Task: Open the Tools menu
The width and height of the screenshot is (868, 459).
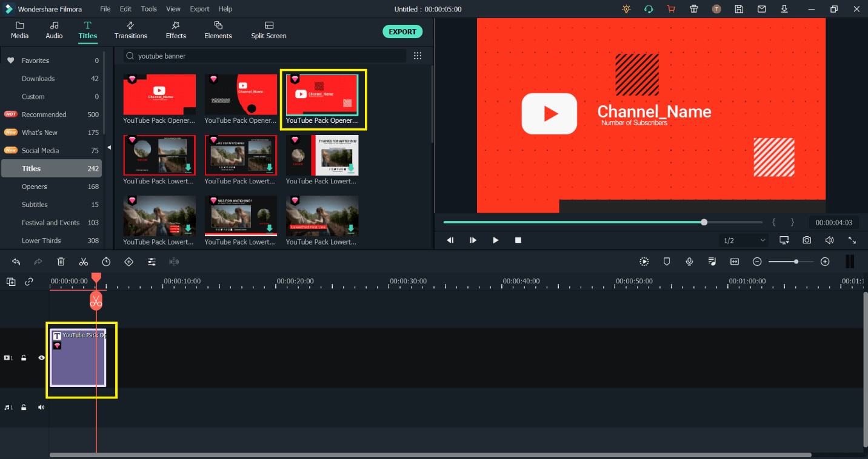Action: tap(149, 9)
